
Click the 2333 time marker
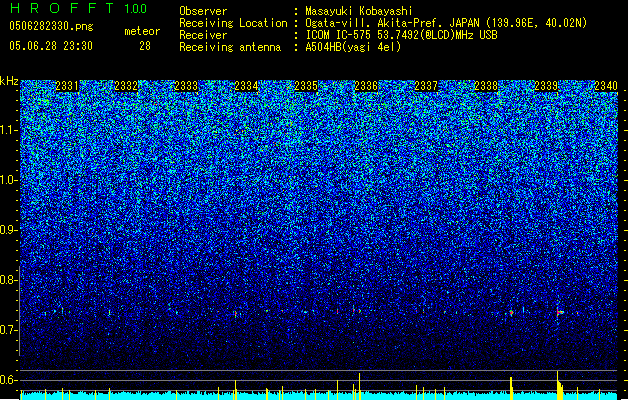click(x=187, y=86)
